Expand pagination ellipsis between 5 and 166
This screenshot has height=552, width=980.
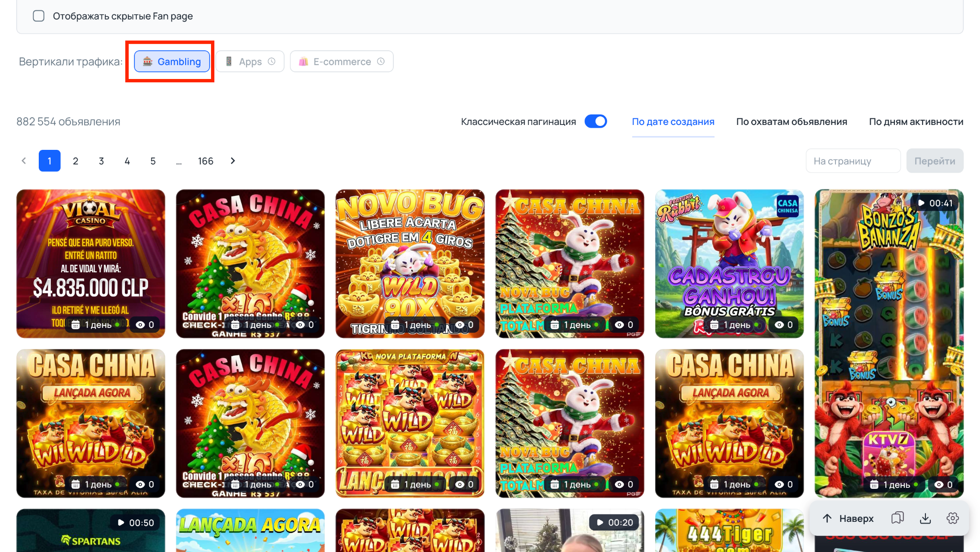[178, 161]
